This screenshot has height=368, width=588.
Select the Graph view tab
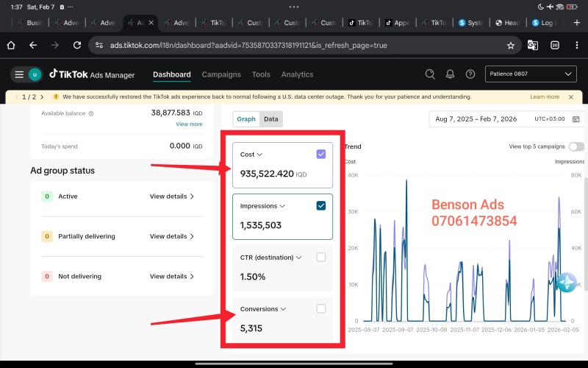pos(246,119)
